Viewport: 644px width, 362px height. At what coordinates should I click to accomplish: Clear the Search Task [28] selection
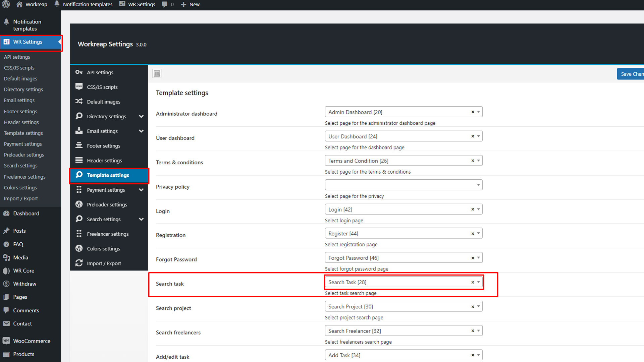coord(473,282)
